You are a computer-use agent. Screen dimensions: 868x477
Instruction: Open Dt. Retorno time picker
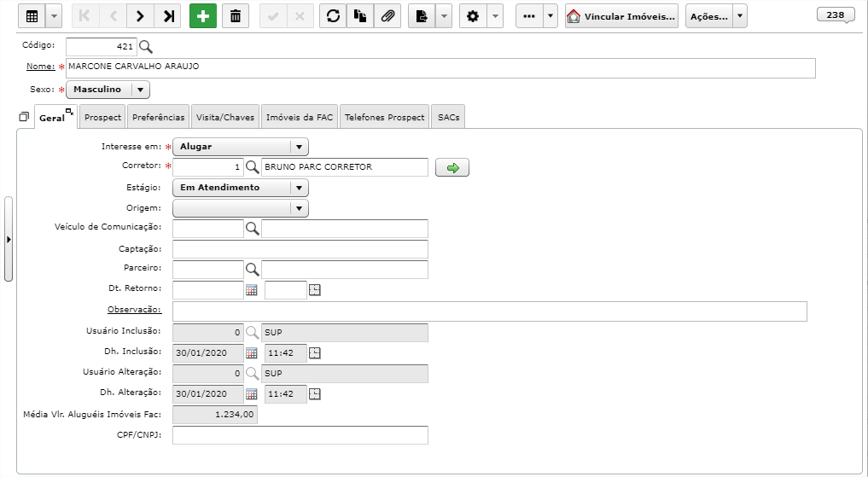[x=315, y=290]
